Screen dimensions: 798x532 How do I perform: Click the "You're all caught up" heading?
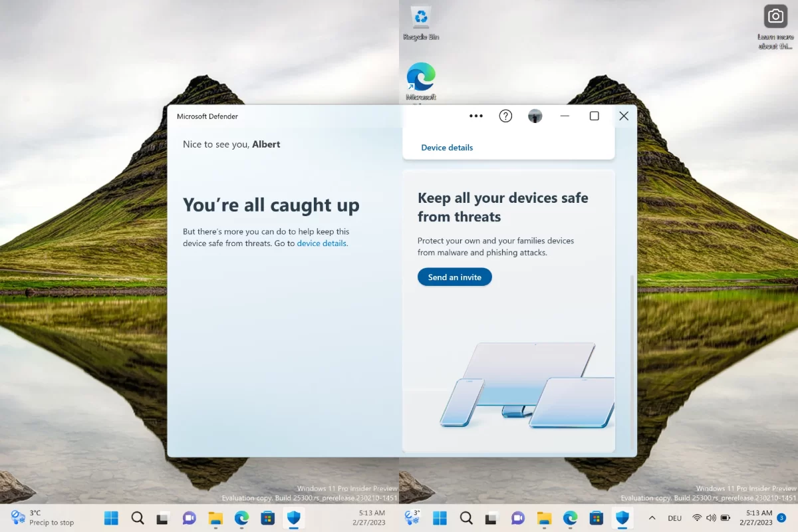pyautogui.click(x=271, y=205)
